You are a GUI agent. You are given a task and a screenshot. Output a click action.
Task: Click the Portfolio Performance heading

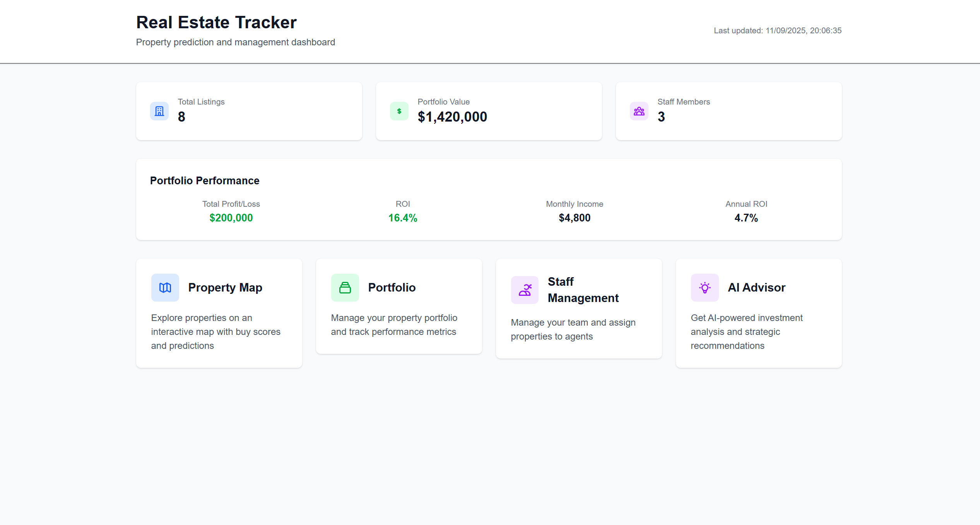pos(205,180)
